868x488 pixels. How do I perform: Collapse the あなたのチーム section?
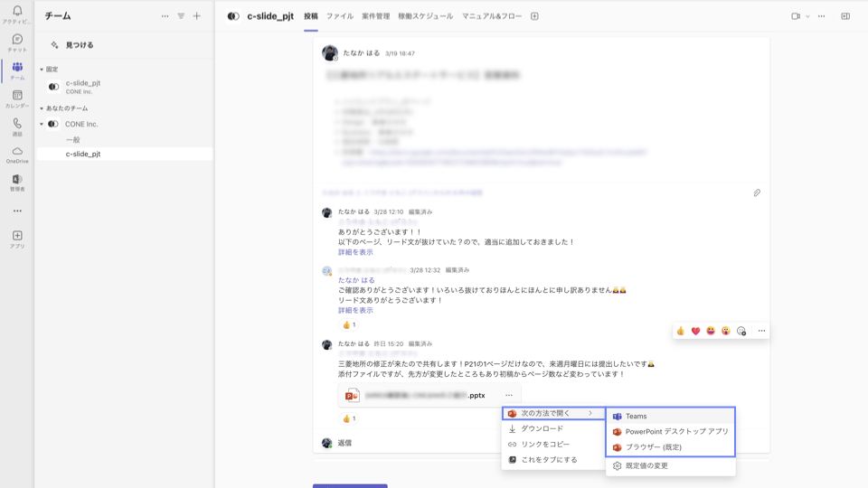(x=42, y=108)
